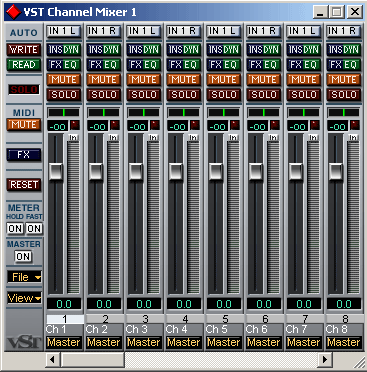367x372 pixels.
Task: Open input selector IN 1 L on channel 1
Action: tap(64, 31)
